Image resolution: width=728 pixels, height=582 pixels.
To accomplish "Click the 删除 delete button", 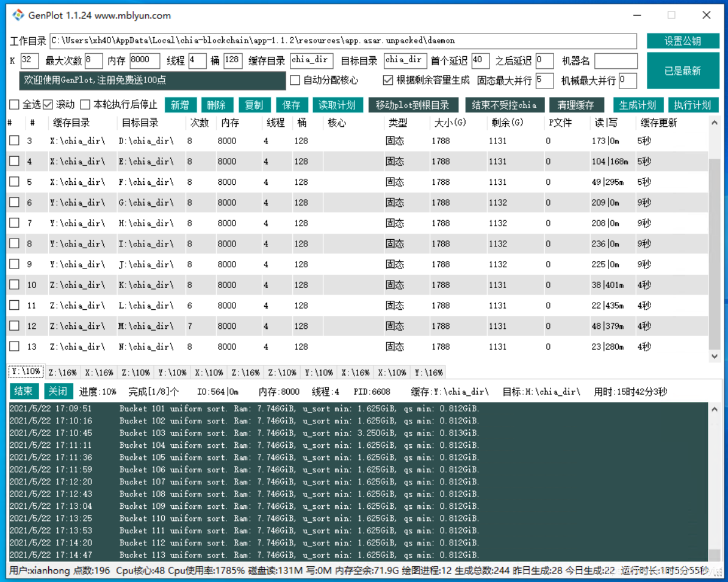I will (x=217, y=105).
